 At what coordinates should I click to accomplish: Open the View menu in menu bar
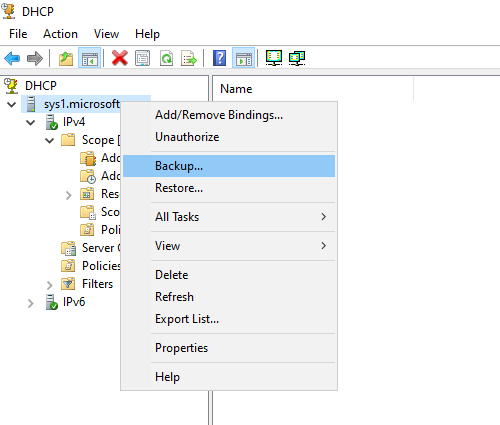tap(106, 34)
